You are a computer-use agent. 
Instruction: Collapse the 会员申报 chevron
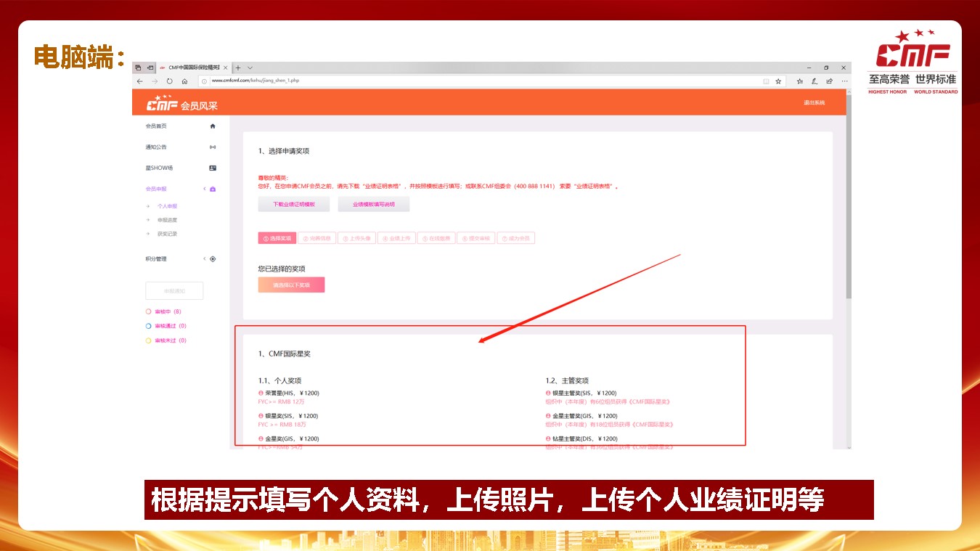point(205,189)
